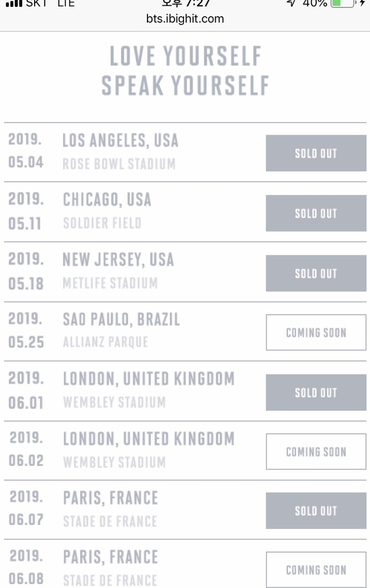This screenshot has height=588, width=370.
Task: Open COMING SOON for Sao Paulo show
Action: point(316,333)
